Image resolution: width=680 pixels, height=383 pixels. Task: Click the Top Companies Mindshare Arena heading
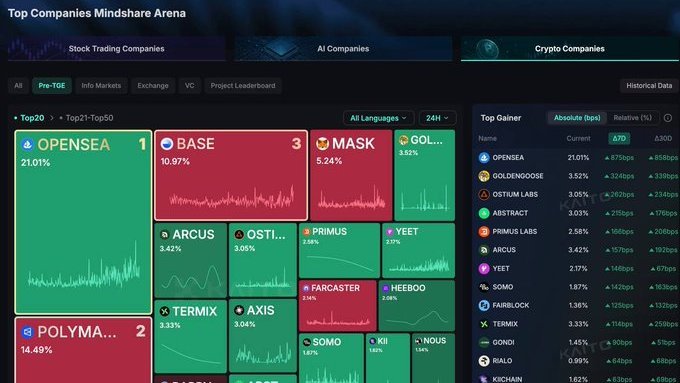coord(97,13)
